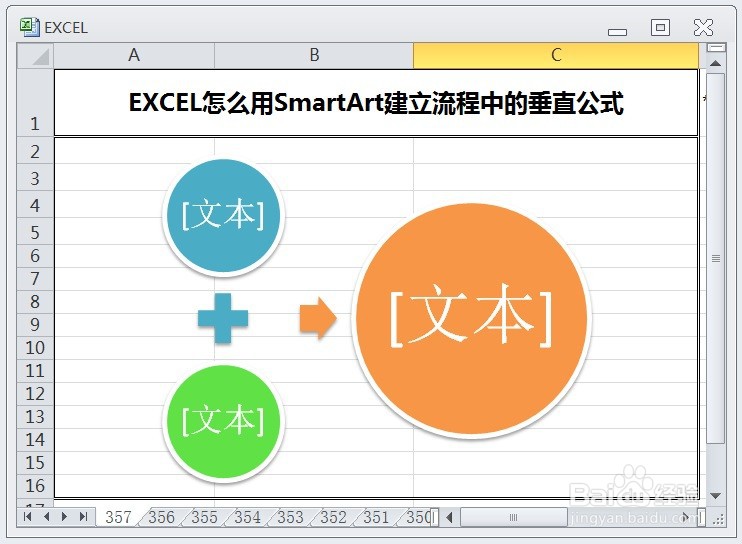Click the vertical scrollbar up arrow
The width and height of the screenshot is (742, 544).
(716, 63)
